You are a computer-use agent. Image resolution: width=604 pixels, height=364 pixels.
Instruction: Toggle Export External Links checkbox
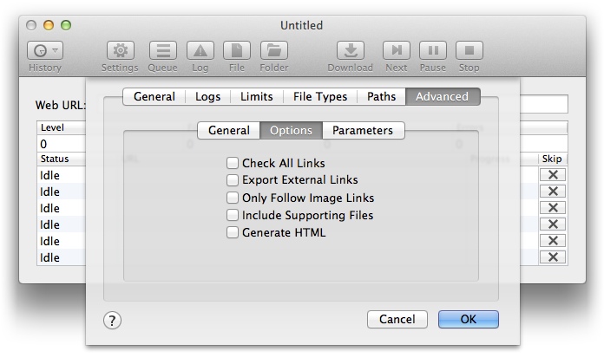pyautogui.click(x=233, y=180)
